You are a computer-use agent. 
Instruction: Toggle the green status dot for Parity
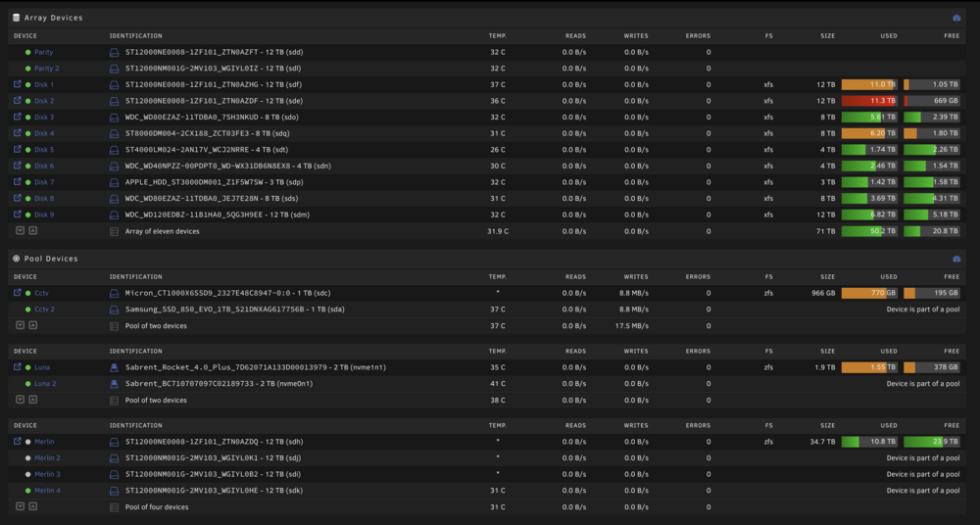[27, 52]
